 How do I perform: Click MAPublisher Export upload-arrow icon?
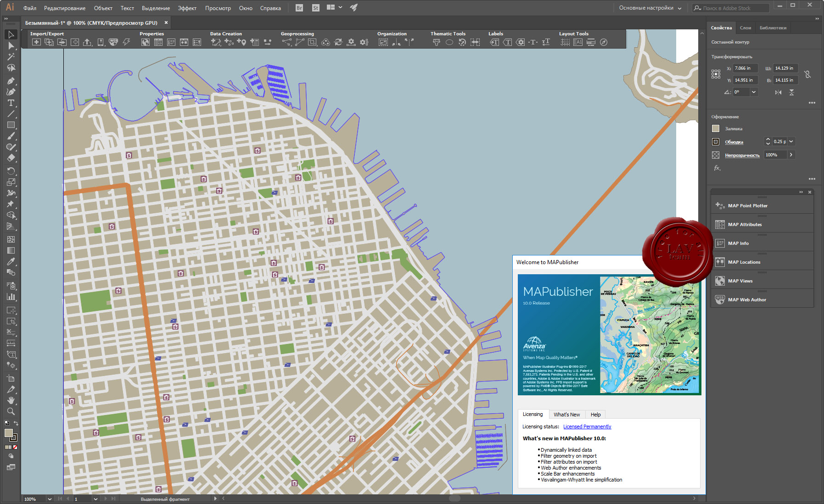(87, 42)
